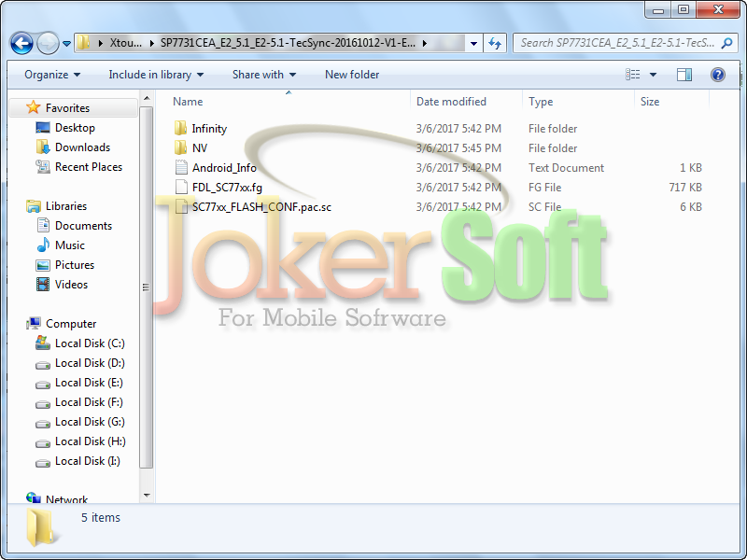Click the navigation pane scroll up arrow

click(x=147, y=99)
